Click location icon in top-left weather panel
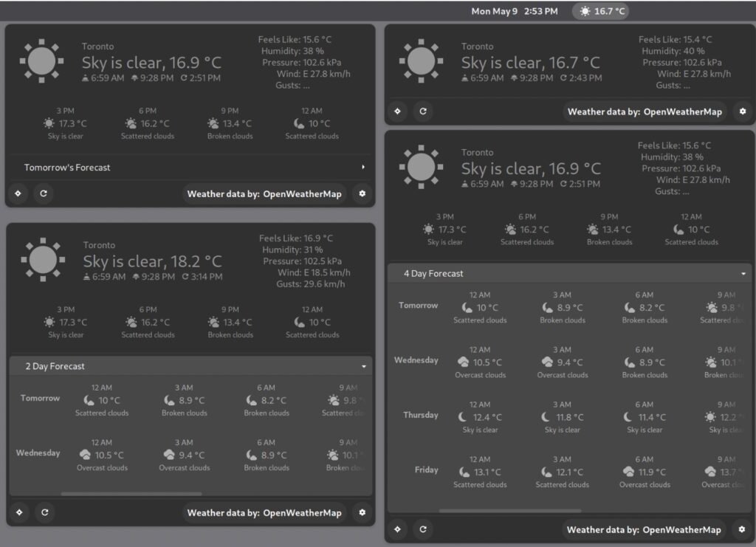The width and height of the screenshot is (756, 547). [18, 193]
